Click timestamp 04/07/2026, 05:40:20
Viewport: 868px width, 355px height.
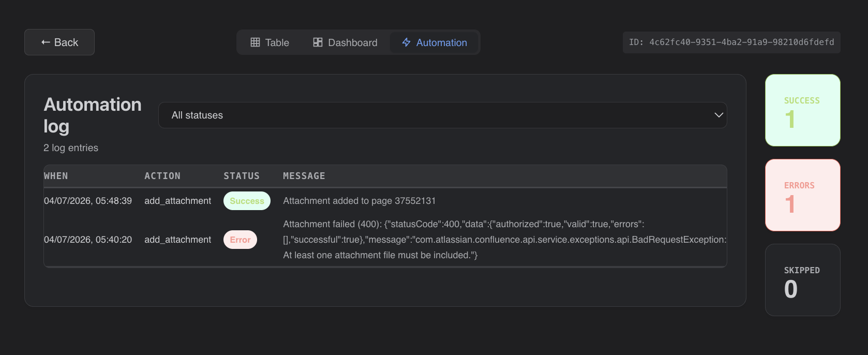88,240
